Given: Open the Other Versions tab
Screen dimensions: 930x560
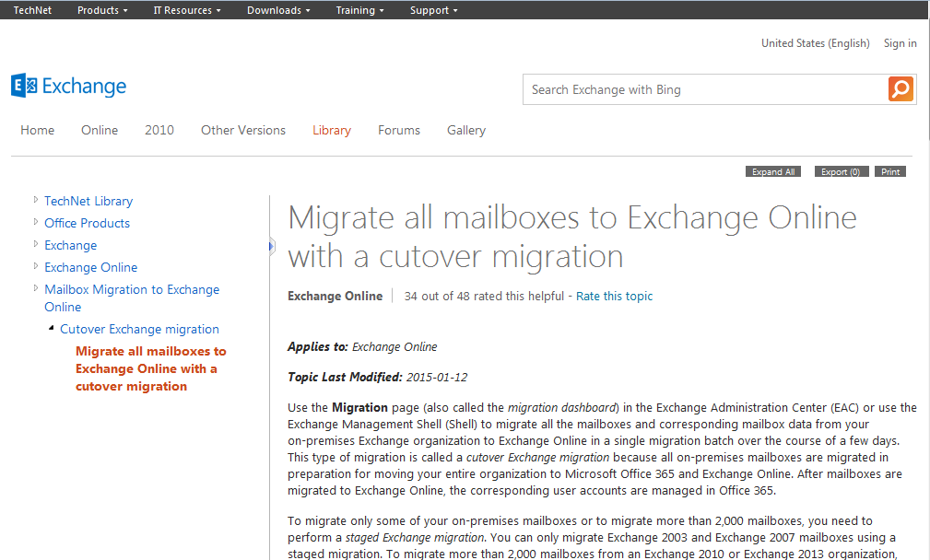Looking at the screenshot, I should click(243, 131).
